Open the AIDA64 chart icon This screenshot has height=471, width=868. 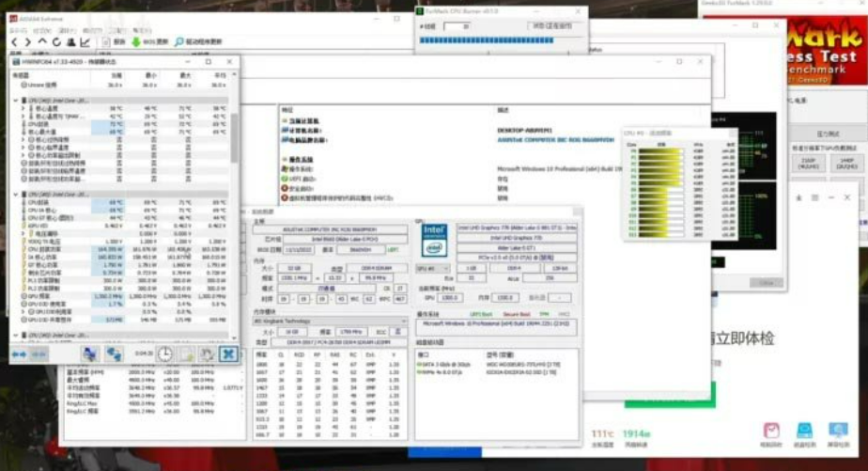click(85, 42)
